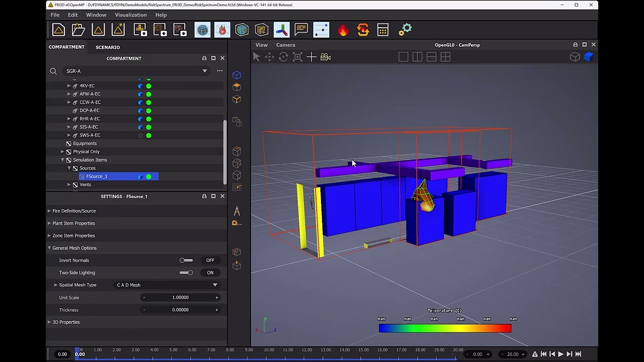Viewport: 644px width, 362px height.
Task: Choose the four-pane grid viewport layout
Action: pyautogui.click(x=446, y=57)
